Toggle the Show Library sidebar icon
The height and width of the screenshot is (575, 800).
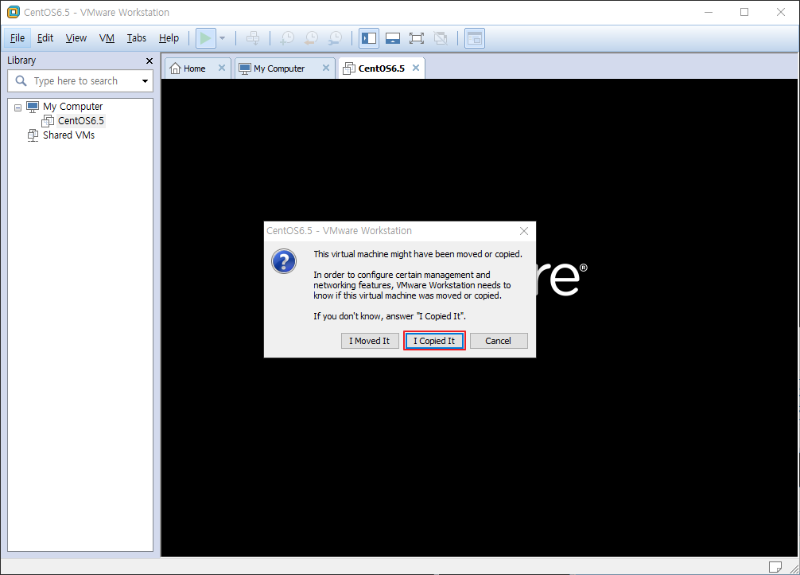pyautogui.click(x=369, y=38)
